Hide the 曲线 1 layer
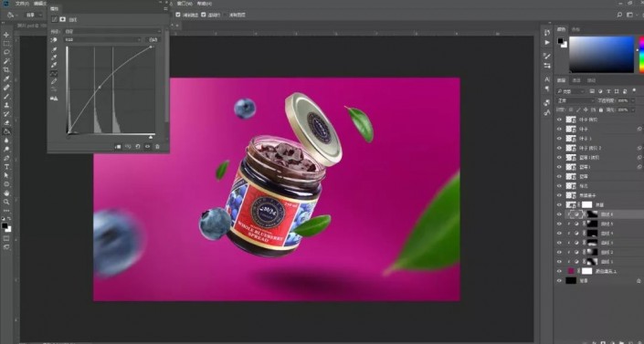 tap(559, 262)
